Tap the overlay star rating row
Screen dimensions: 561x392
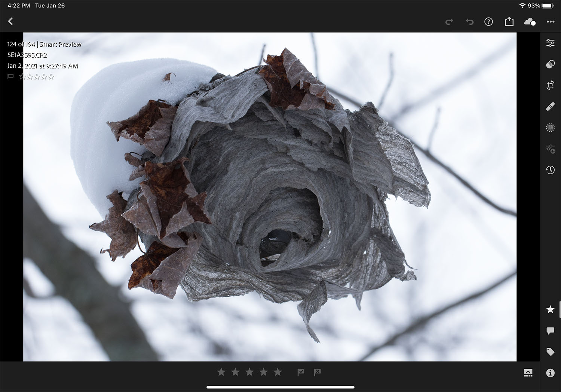tap(37, 77)
